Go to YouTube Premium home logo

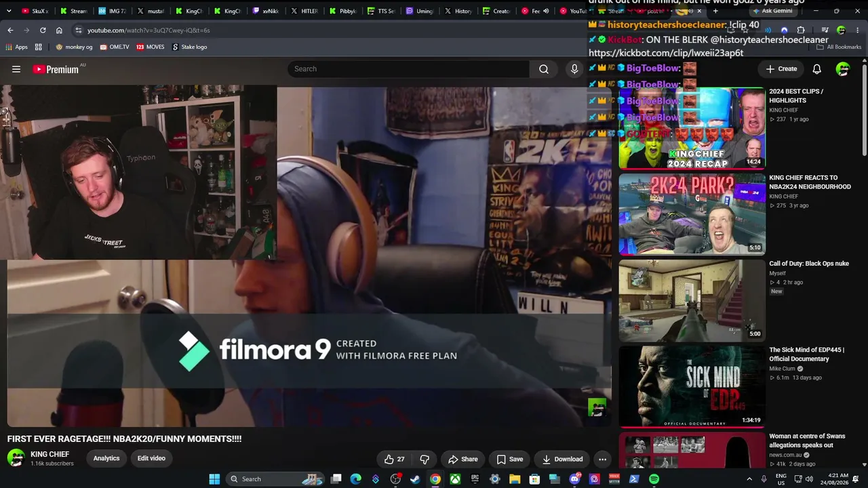click(56, 69)
